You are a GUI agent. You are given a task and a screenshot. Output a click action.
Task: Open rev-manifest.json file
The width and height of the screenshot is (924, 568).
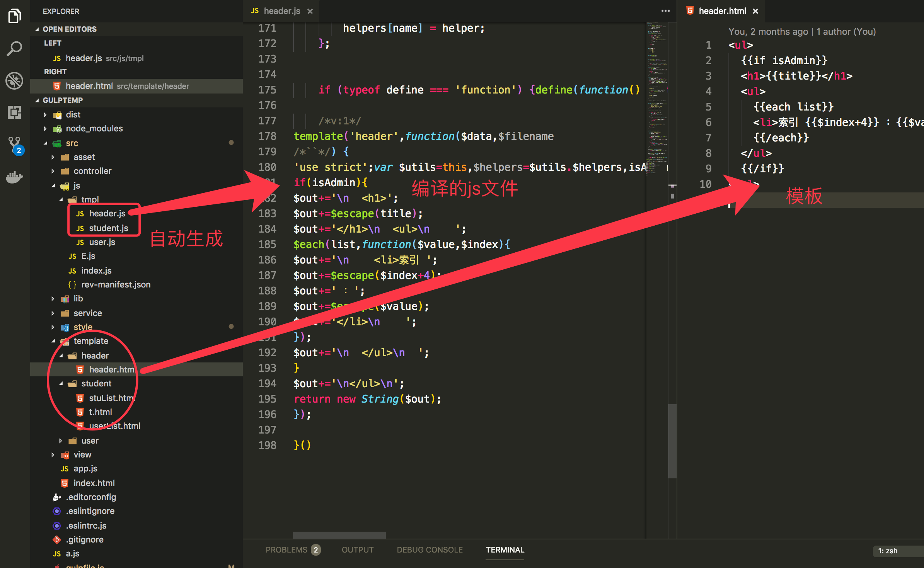136,284
